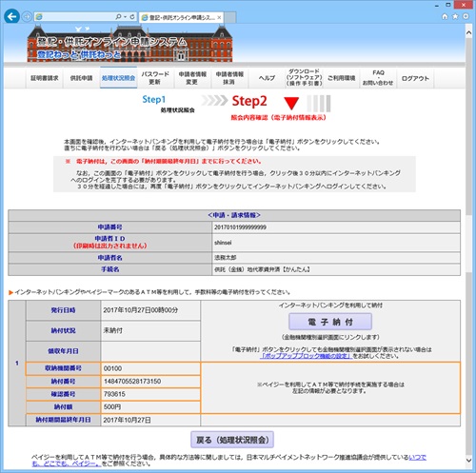Open the 申請者情報抹消 menu

tap(229, 78)
